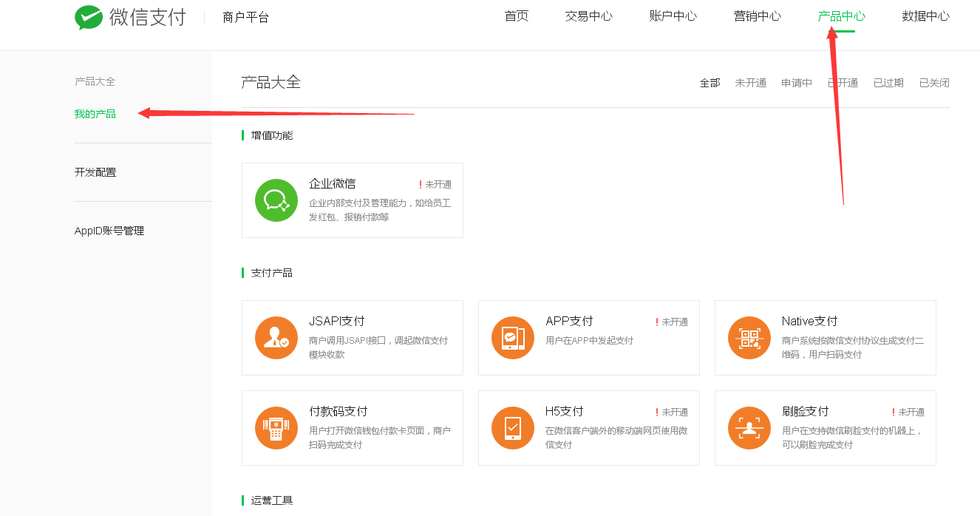Select 我的产品 in the left sidebar

click(95, 114)
